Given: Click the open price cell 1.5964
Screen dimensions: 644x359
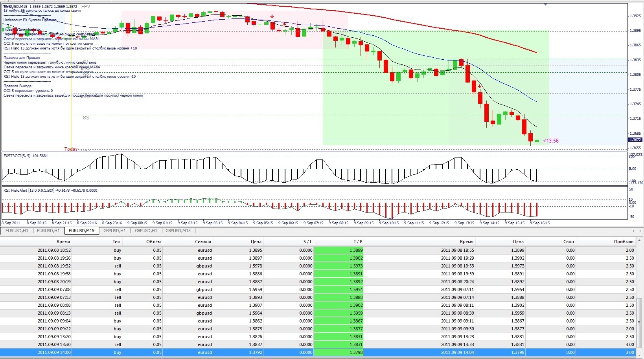Looking at the screenshot, I should [x=256, y=313].
